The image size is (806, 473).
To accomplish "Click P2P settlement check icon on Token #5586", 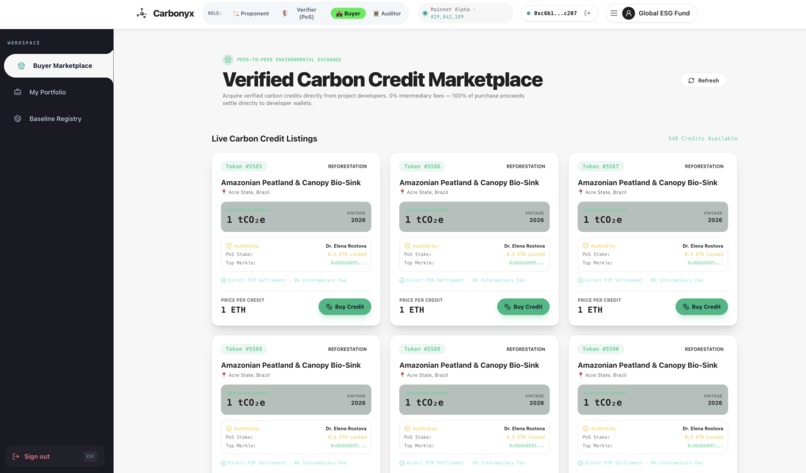I will pos(402,280).
